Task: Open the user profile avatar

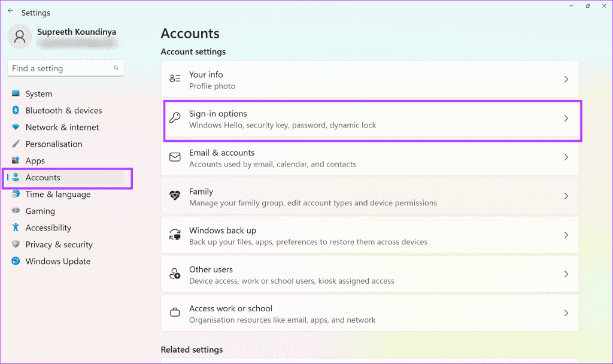Action: coord(20,37)
